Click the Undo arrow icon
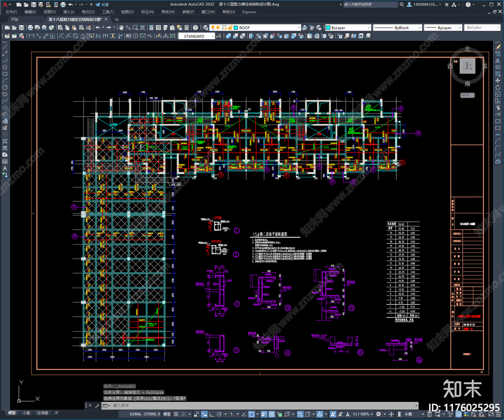504x420 pixels. point(98,28)
